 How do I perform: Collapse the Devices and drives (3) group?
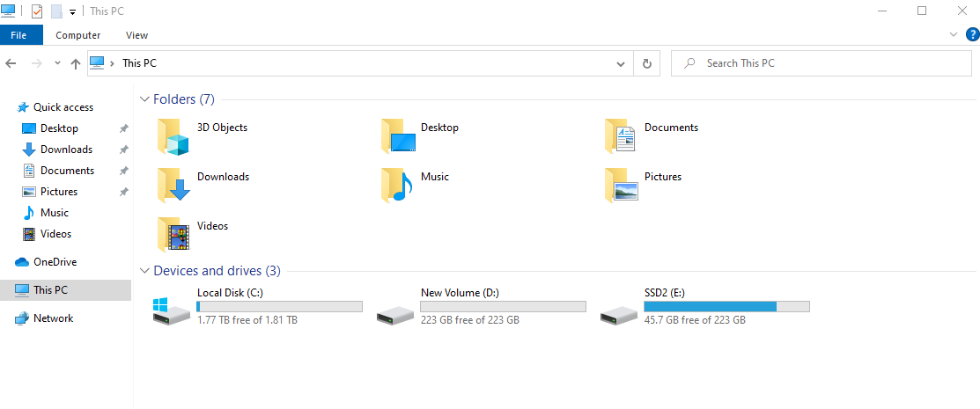tap(145, 271)
